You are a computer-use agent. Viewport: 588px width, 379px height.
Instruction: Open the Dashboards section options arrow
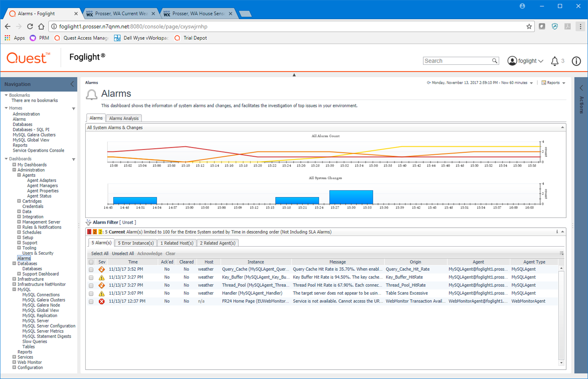point(74,159)
